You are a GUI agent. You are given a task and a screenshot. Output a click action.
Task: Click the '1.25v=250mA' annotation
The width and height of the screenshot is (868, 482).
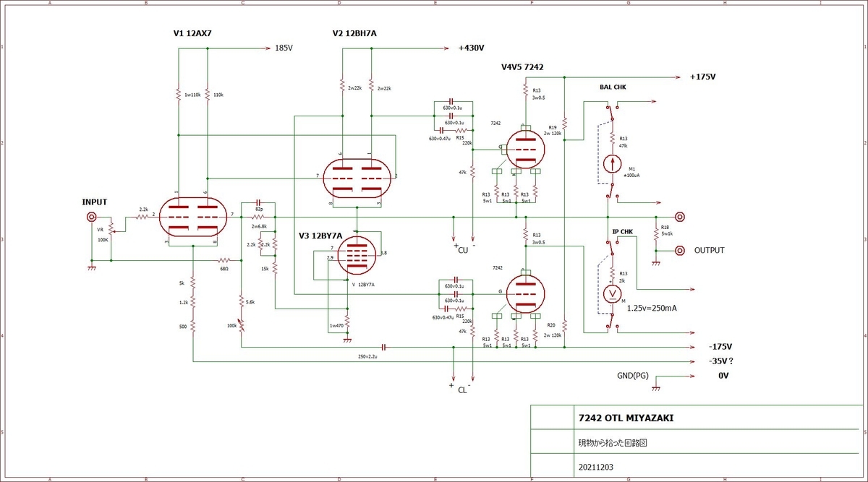click(x=653, y=307)
